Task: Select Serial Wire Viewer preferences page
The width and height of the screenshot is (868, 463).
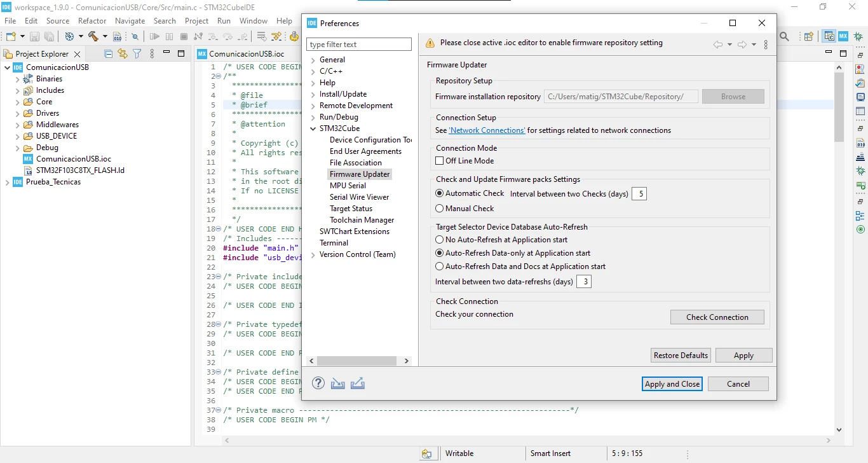Action: (x=360, y=197)
